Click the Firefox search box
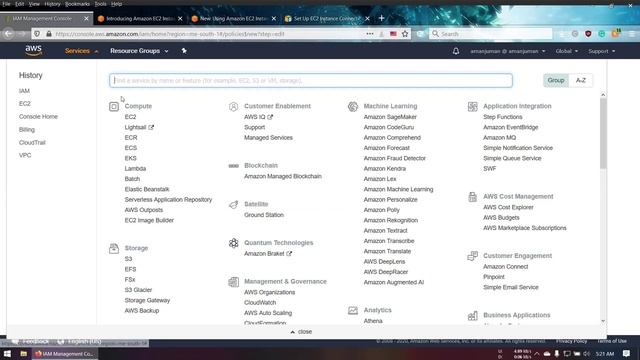640x360 pixels. tap(491, 34)
